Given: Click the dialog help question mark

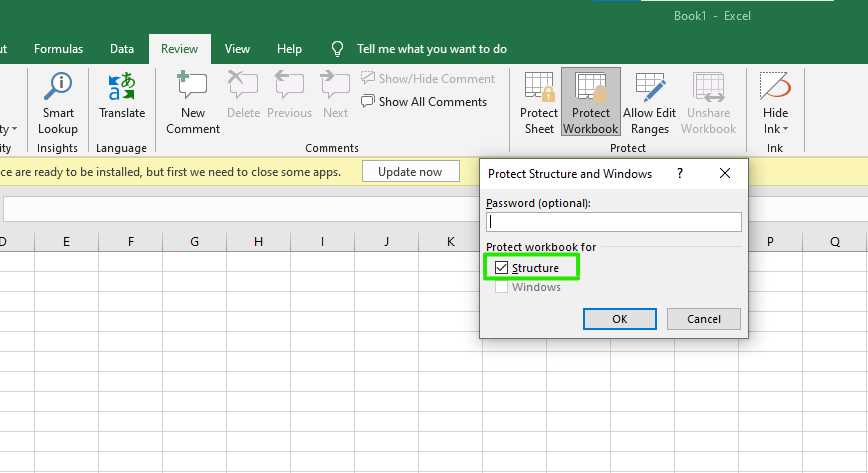Looking at the screenshot, I should coord(680,173).
